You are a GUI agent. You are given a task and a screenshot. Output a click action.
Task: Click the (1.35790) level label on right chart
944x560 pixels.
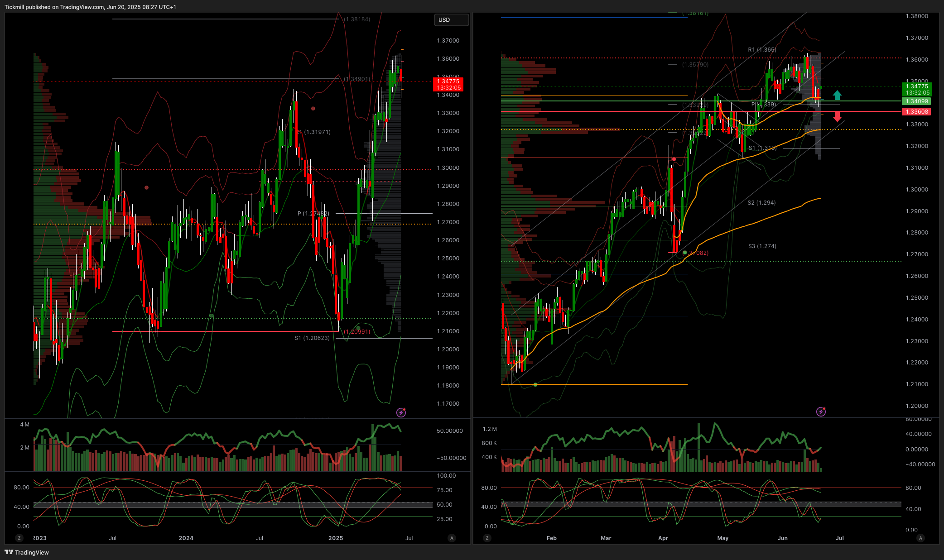click(x=695, y=65)
